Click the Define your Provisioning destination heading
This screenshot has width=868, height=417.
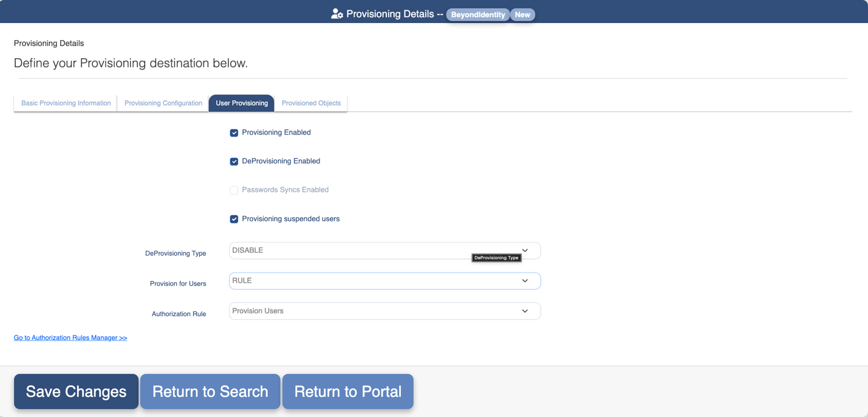tap(131, 63)
